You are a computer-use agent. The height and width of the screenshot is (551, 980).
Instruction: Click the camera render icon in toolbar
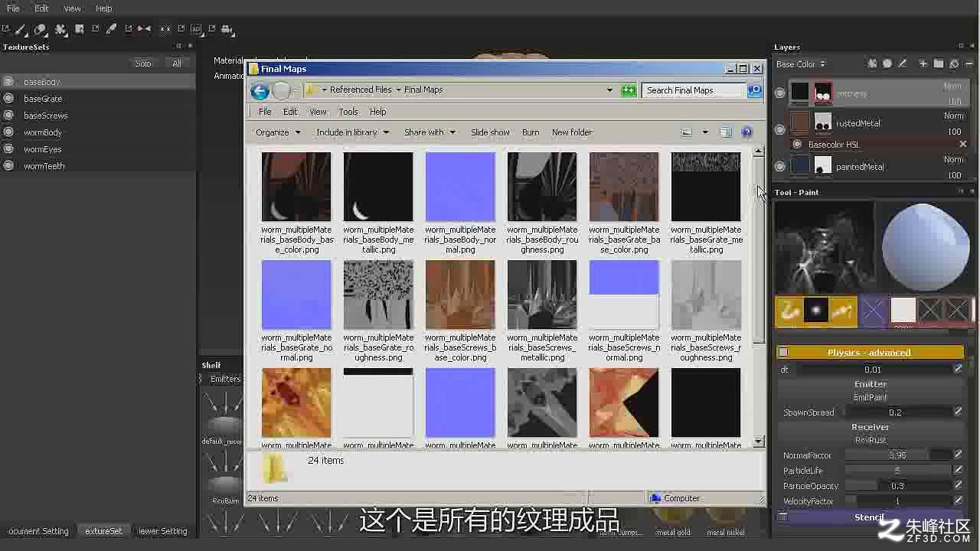[227, 29]
